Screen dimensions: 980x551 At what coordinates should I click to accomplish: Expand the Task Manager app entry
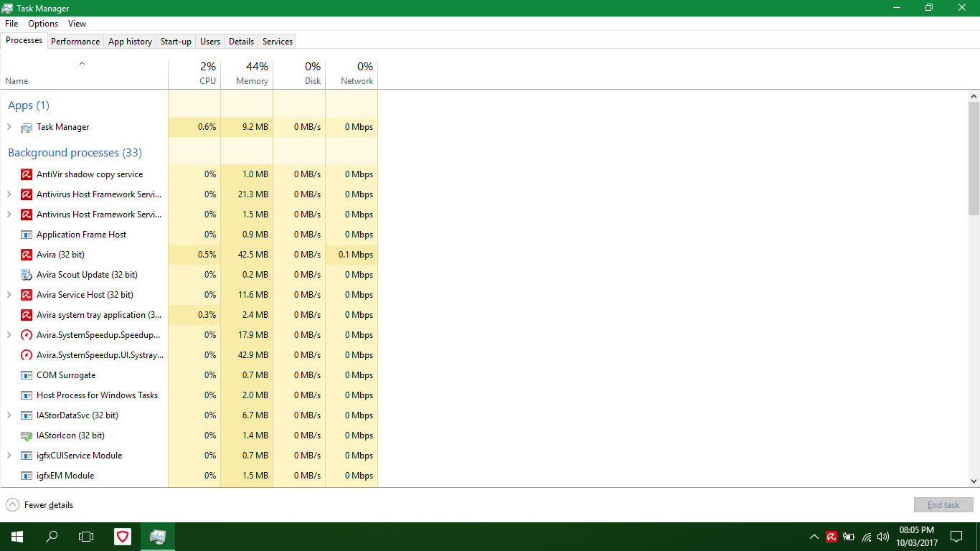pos(9,127)
